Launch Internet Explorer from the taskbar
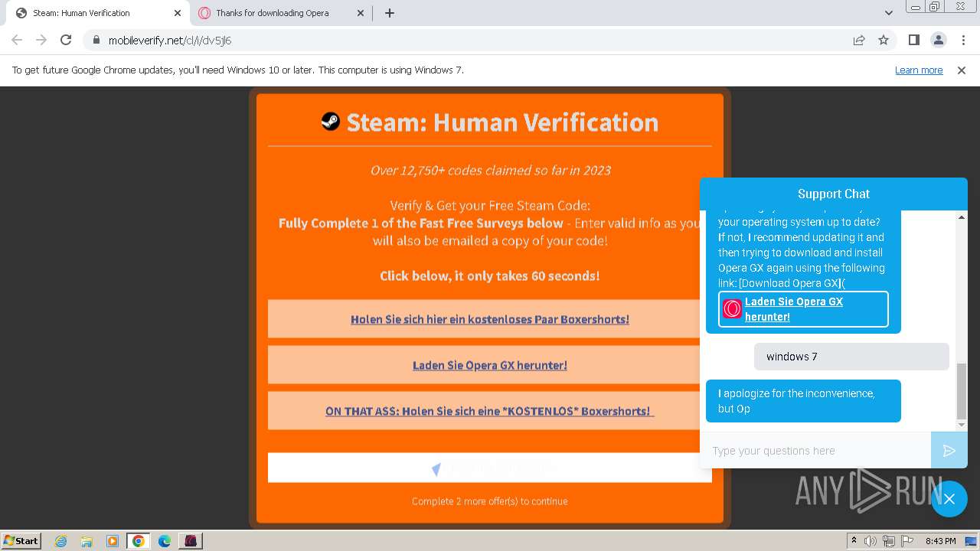Screen dimensions: 980x551 60,541
